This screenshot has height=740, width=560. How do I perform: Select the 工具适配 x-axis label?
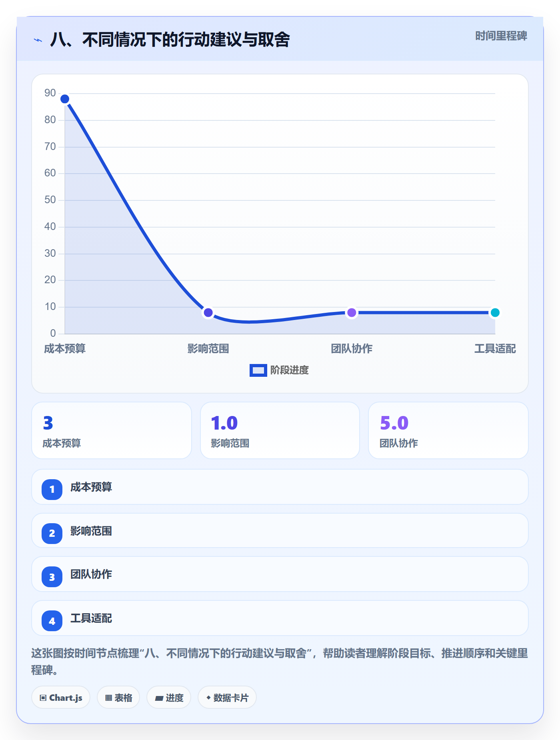(495, 349)
